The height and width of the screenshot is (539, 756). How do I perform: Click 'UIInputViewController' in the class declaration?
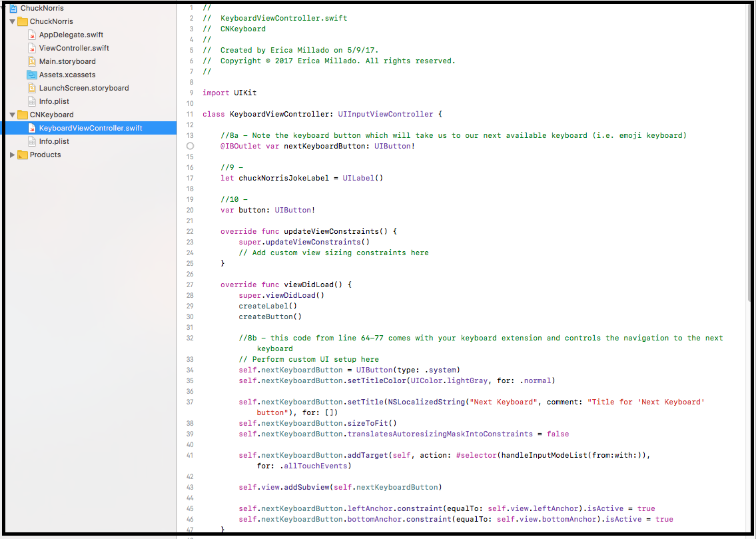pyautogui.click(x=385, y=114)
